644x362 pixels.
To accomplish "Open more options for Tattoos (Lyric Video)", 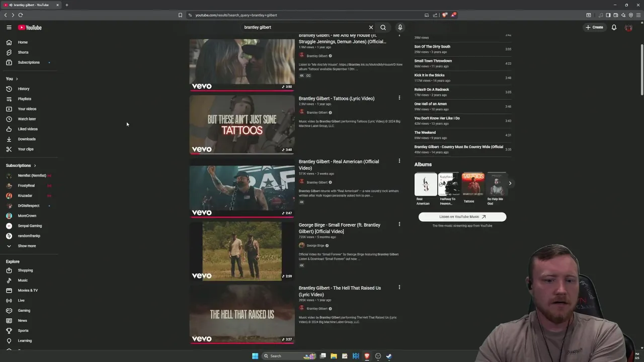I will (399, 98).
